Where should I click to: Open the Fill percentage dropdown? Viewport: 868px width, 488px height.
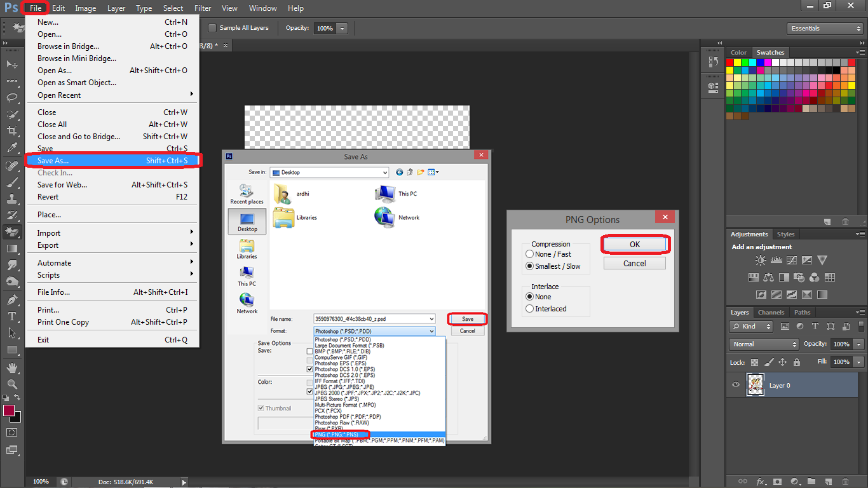point(858,362)
